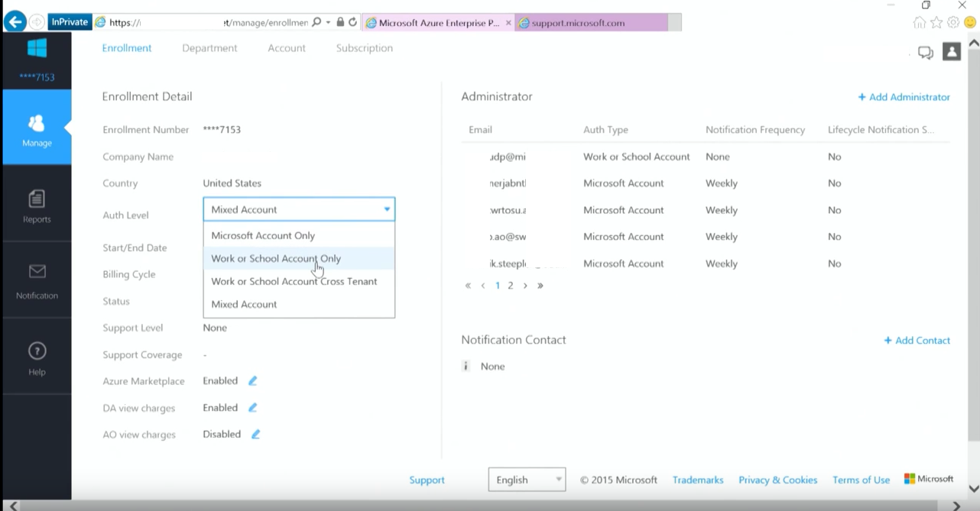Switch to the Account tab
This screenshot has height=511, width=980.
(287, 48)
